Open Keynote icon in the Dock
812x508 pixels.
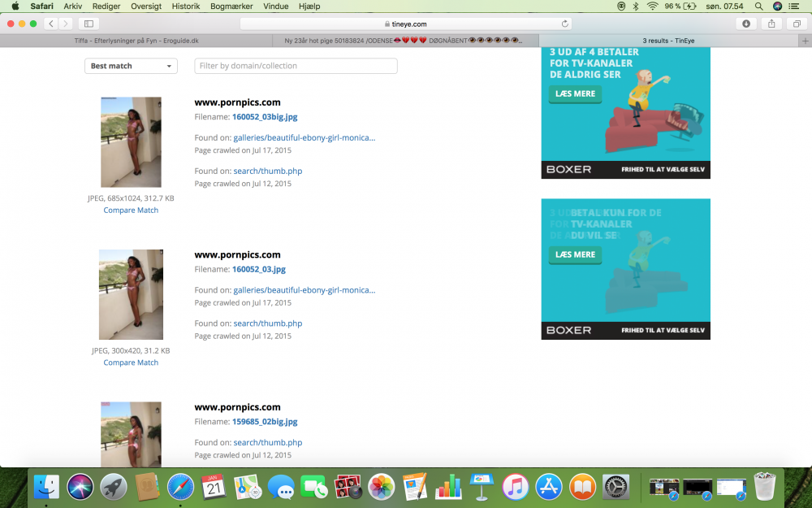click(482, 487)
